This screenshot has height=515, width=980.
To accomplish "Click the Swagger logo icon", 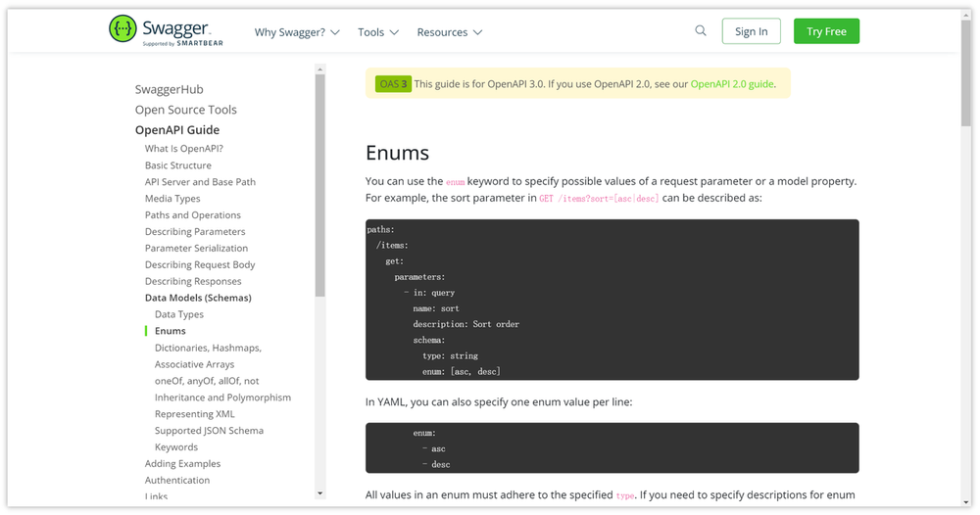I will (x=122, y=28).
